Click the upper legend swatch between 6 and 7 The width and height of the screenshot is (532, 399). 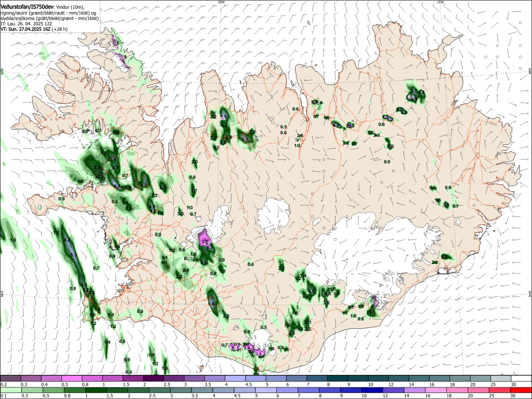point(296,378)
